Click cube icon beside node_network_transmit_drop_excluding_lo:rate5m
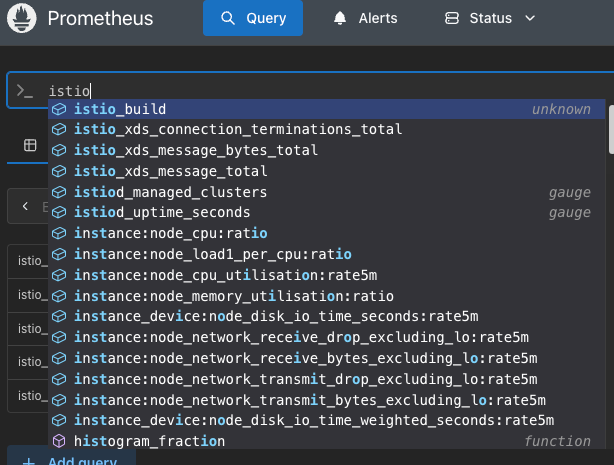The height and width of the screenshot is (465, 614). click(59, 379)
